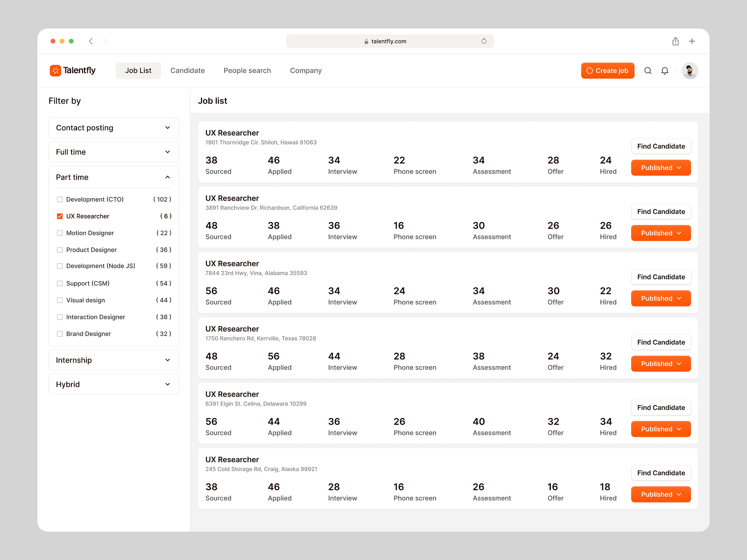Open search with the magnifier icon
This screenshot has width=747, height=560.
[x=648, y=70]
